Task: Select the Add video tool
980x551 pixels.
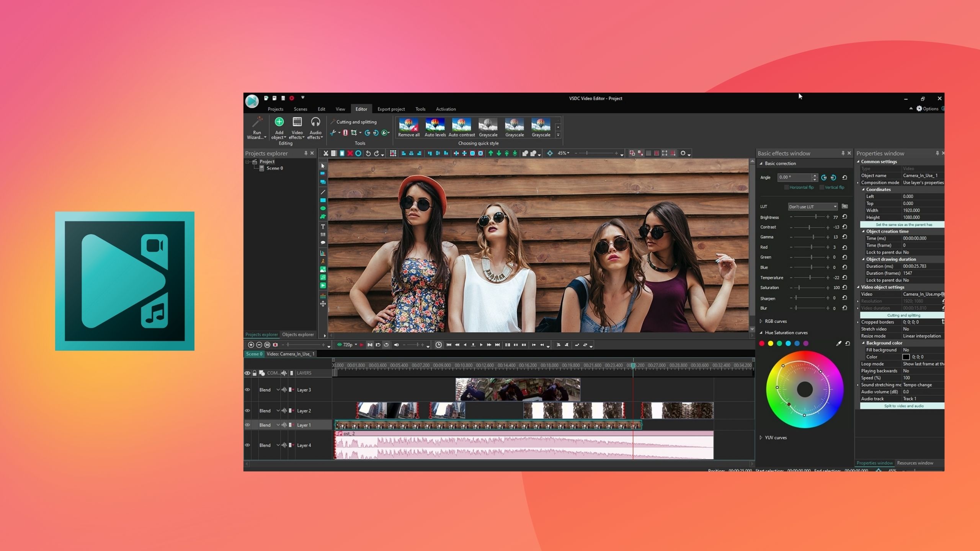Action: point(323,285)
